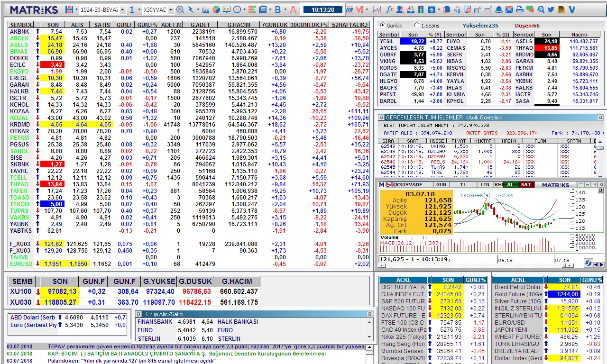Screen dimensions: 607x364
Task: Open the alarm bell icon
Action: pos(499,9)
